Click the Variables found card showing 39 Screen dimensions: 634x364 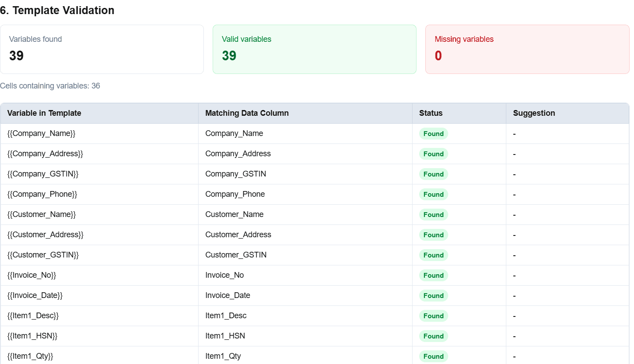pyautogui.click(x=102, y=49)
